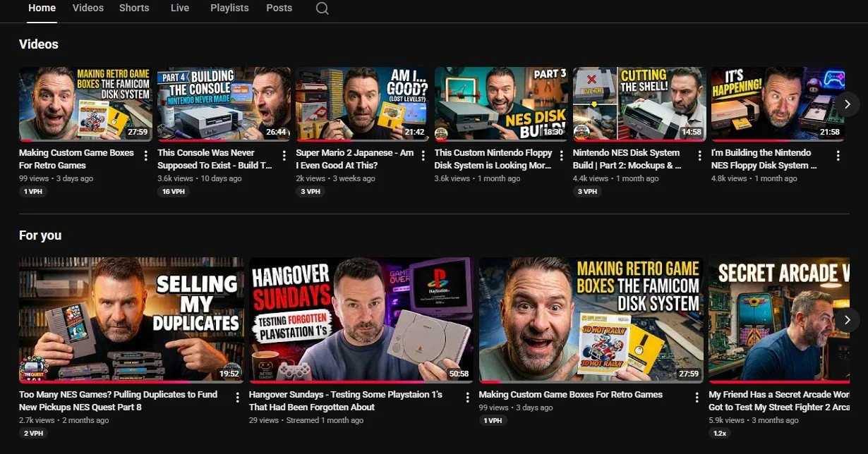868x454 pixels.
Task: Open options menu for Hangover Sundays video
Action: pos(467,398)
